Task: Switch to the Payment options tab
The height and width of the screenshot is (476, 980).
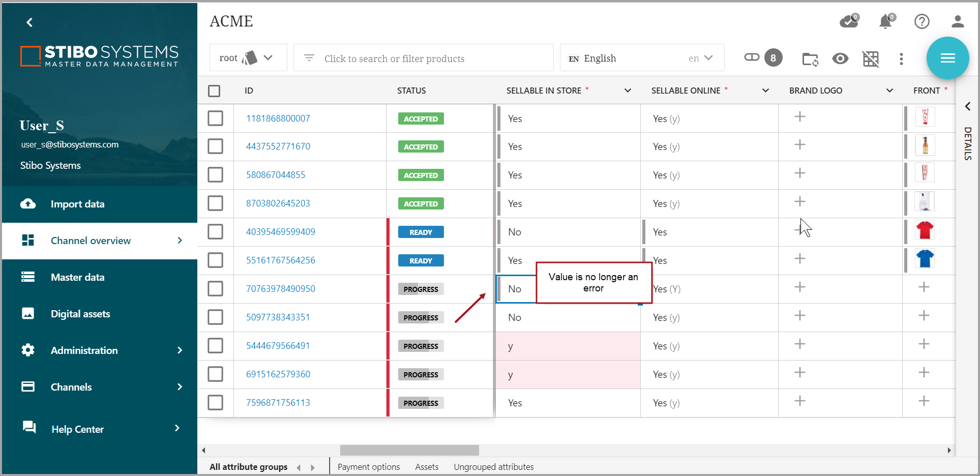Action: point(368,467)
